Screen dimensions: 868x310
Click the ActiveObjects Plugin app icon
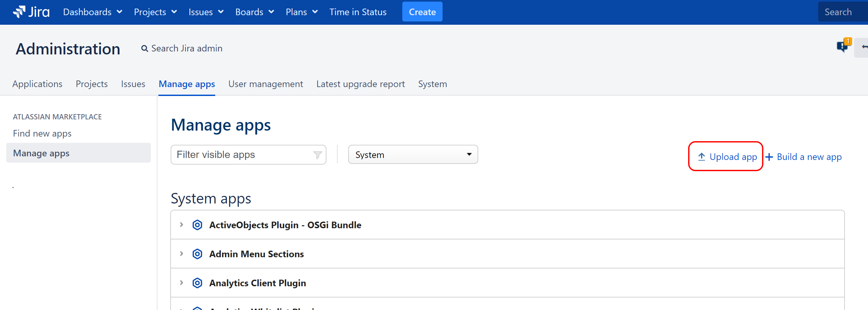pyautogui.click(x=197, y=225)
